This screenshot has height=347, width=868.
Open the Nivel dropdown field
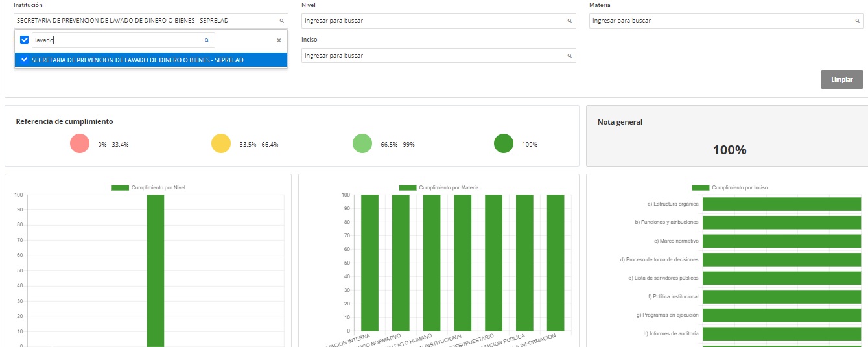point(439,21)
